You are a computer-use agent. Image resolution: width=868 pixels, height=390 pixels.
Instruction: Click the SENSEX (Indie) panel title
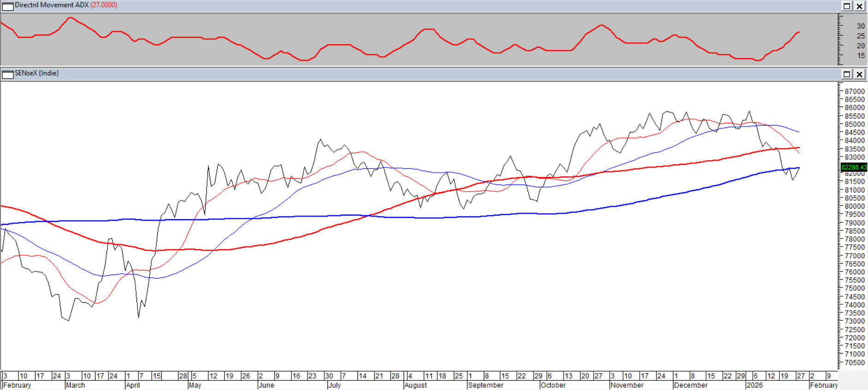click(37, 73)
